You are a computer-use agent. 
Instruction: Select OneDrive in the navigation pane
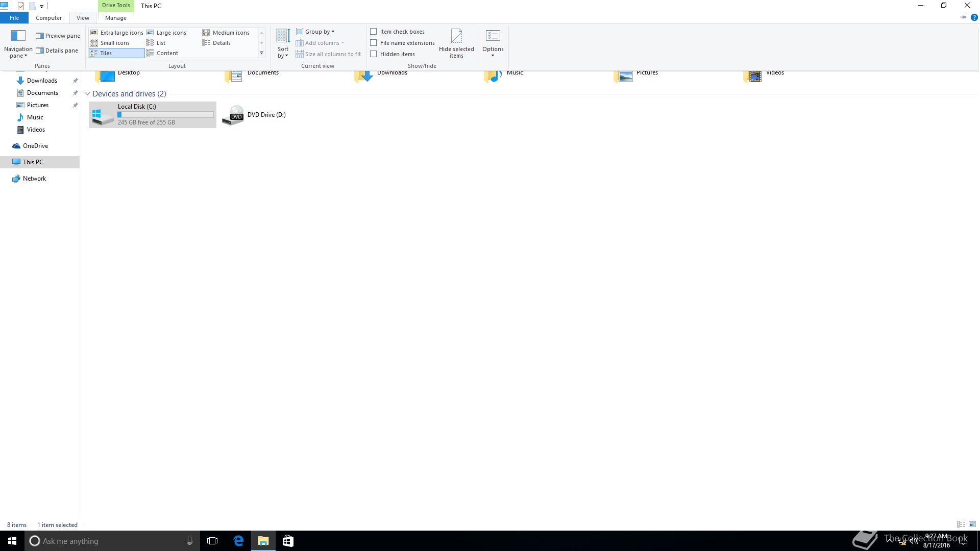pyautogui.click(x=35, y=146)
